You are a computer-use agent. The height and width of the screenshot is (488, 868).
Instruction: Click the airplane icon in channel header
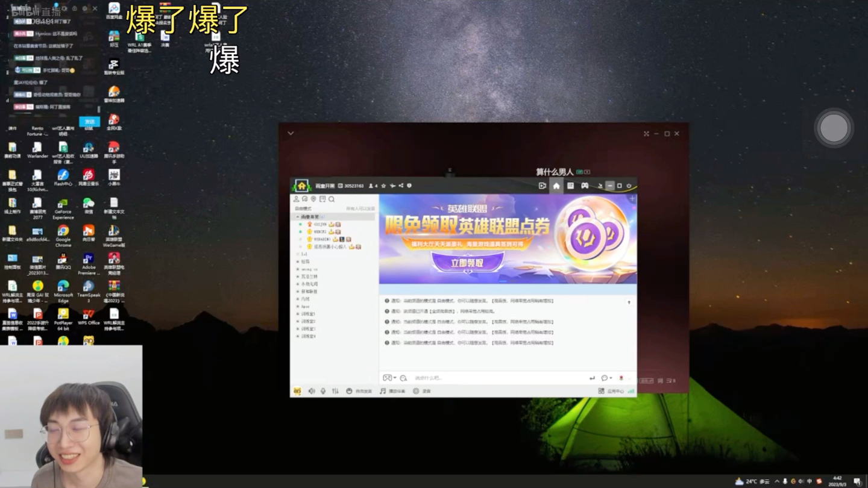pos(392,186)
